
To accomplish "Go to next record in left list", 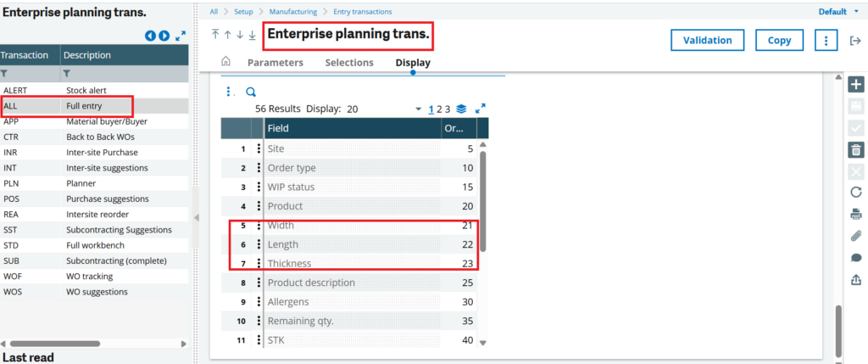I will pos(164,36).
